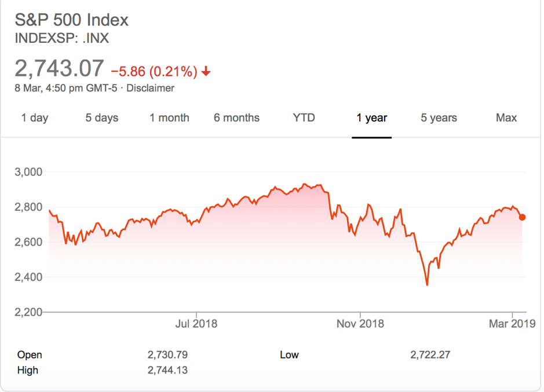Click the Low value 2,722.27
The image size is (544, 392).
click(430, 355)
